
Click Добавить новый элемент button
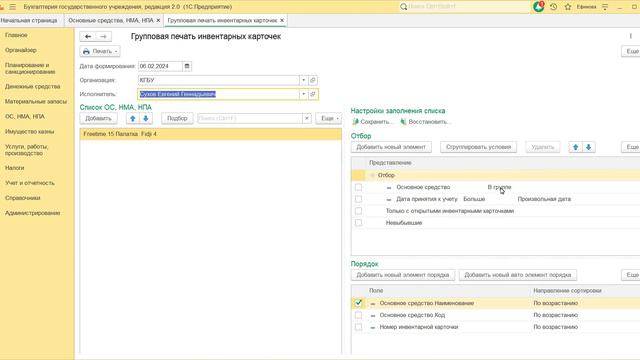click(x=391, y=147)
